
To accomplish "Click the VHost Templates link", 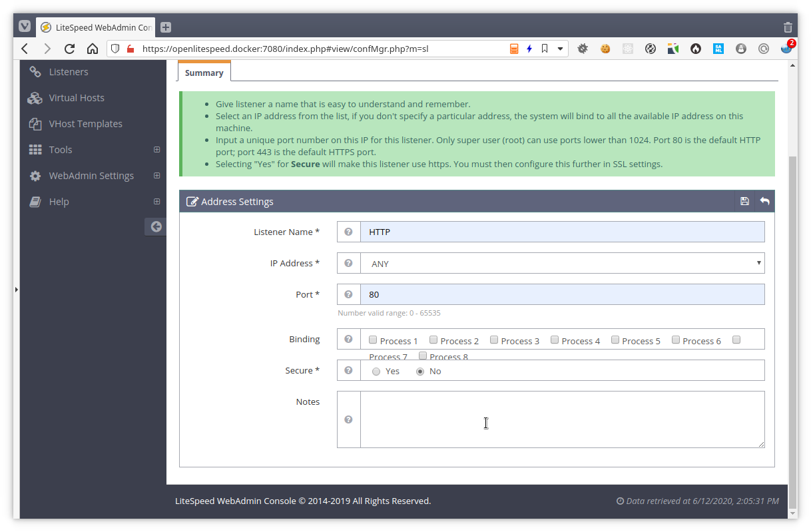I will click(x=85, y=123).
